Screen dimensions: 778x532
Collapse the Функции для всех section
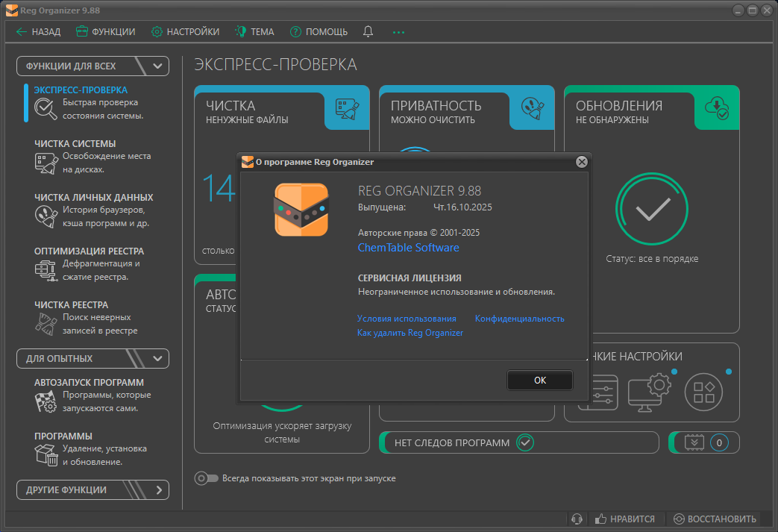[x=157, y=66]
